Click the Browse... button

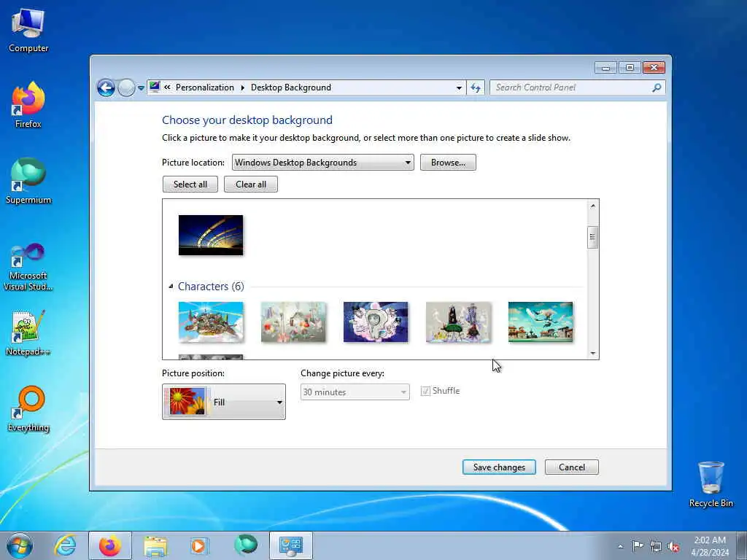(x=448, y=163)
